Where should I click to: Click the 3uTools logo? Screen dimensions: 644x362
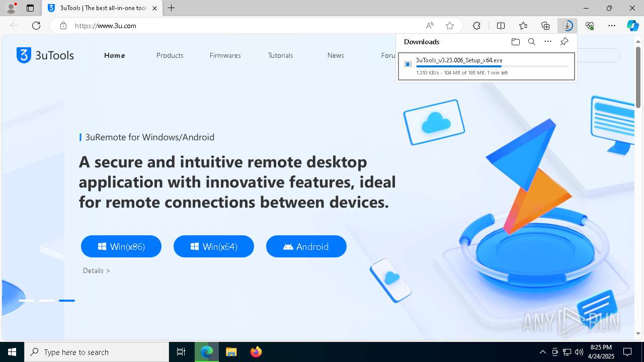tap(45, 55)
